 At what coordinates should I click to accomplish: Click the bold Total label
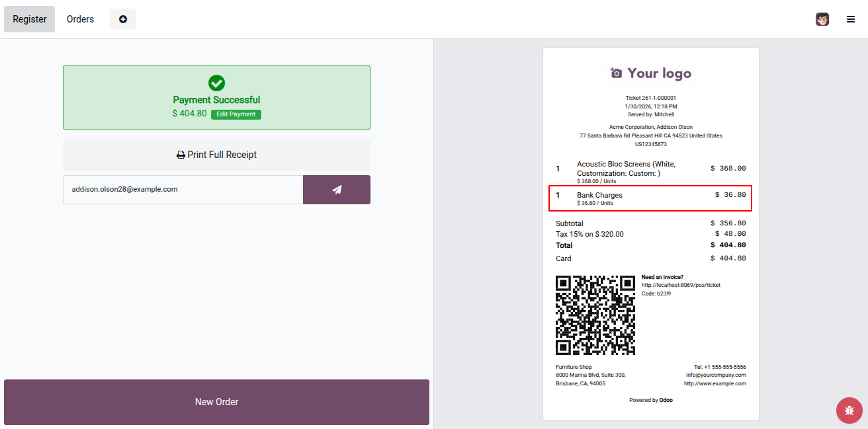click(564, 245)
